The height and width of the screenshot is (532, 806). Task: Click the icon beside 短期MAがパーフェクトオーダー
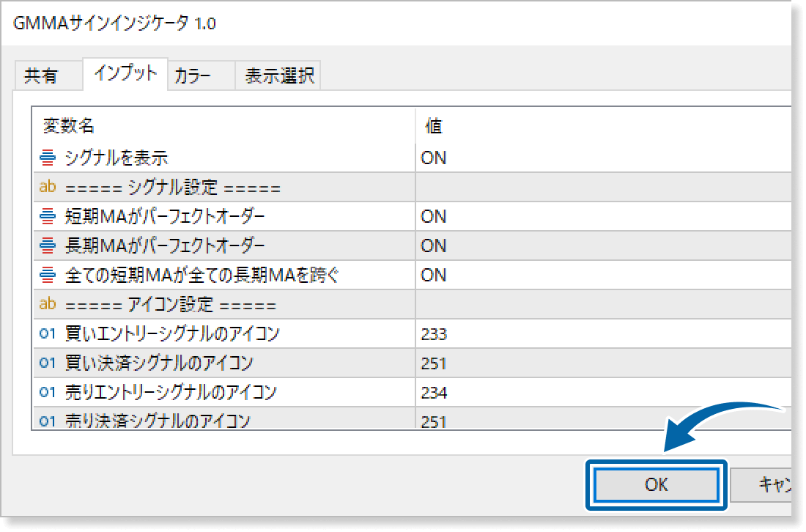(48, 216)
